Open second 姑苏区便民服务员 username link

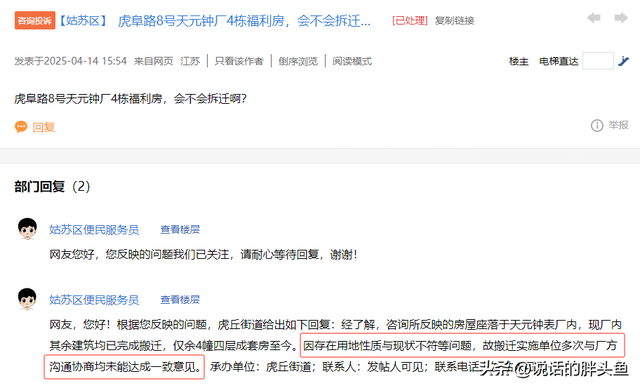(x=94, y=300)
